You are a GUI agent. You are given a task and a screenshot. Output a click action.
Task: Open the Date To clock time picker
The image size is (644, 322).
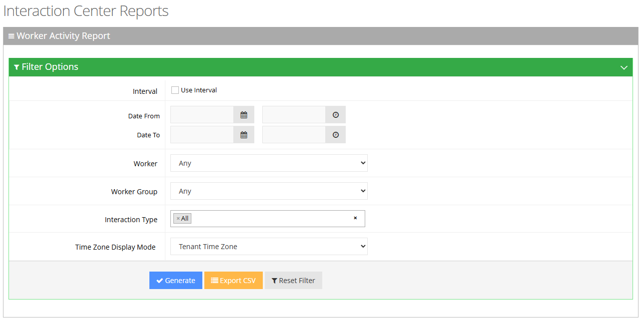(335, 135)
